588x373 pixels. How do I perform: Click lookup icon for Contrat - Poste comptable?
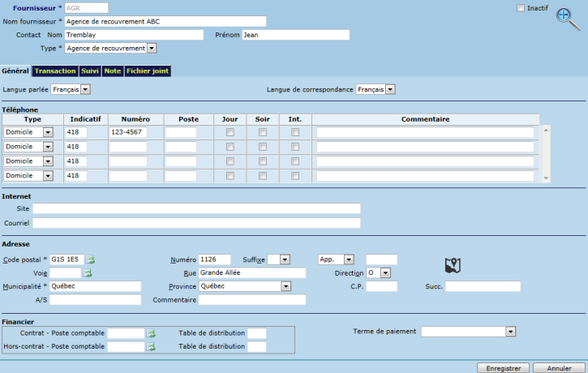click(x=150, y=333)
